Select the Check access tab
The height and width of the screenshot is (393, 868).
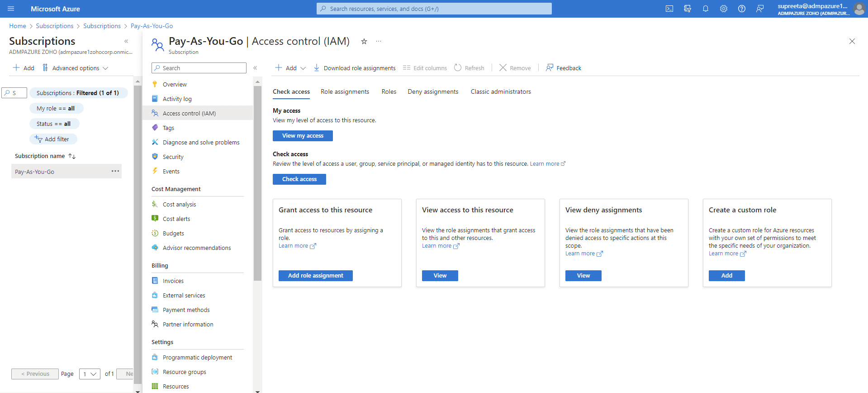(291, 91)
